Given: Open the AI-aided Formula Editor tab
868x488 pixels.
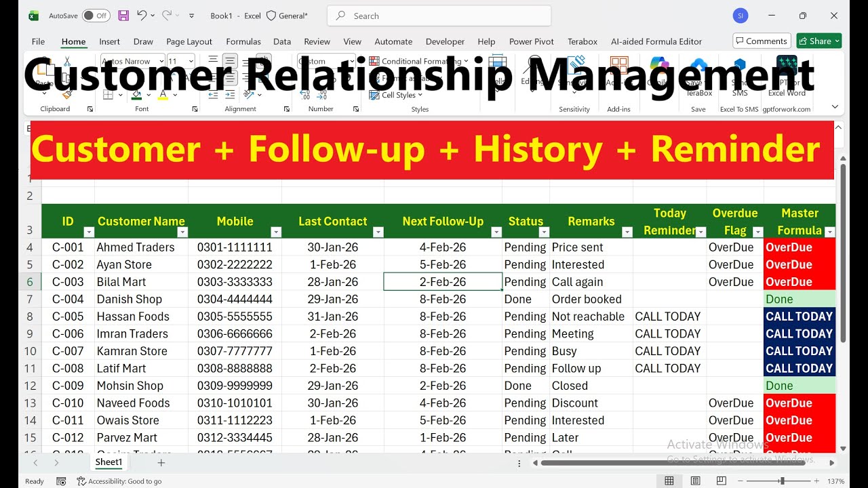Looking at the screenshot, I should coord(656,41).
